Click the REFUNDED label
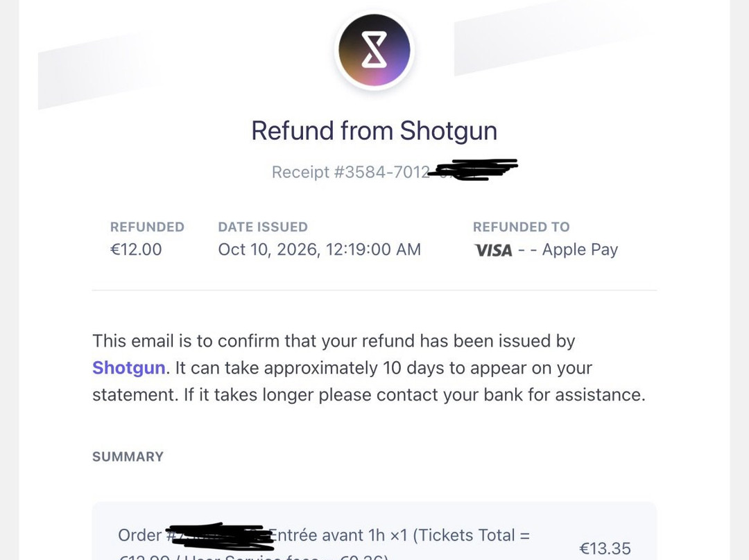The image size is (749, 560). (147, 227)
